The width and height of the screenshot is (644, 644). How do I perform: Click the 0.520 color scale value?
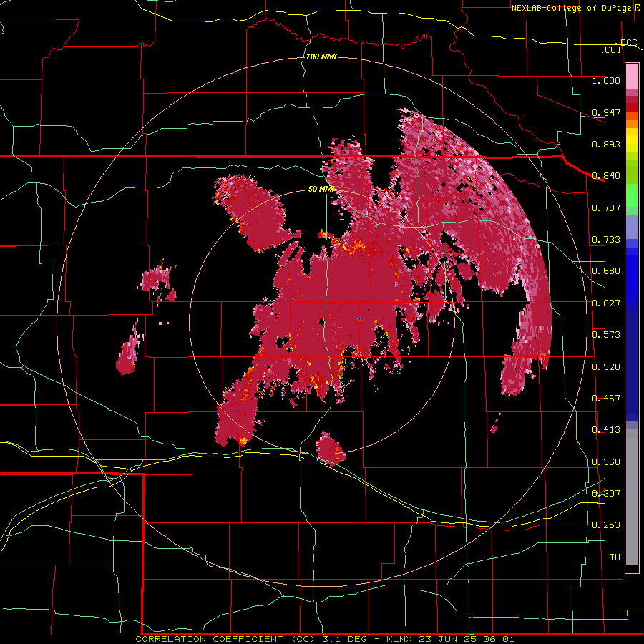(x=606, y=367)
